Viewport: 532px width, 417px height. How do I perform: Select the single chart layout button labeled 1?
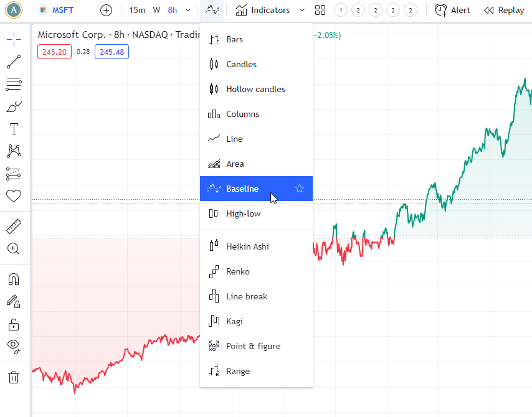341,10
